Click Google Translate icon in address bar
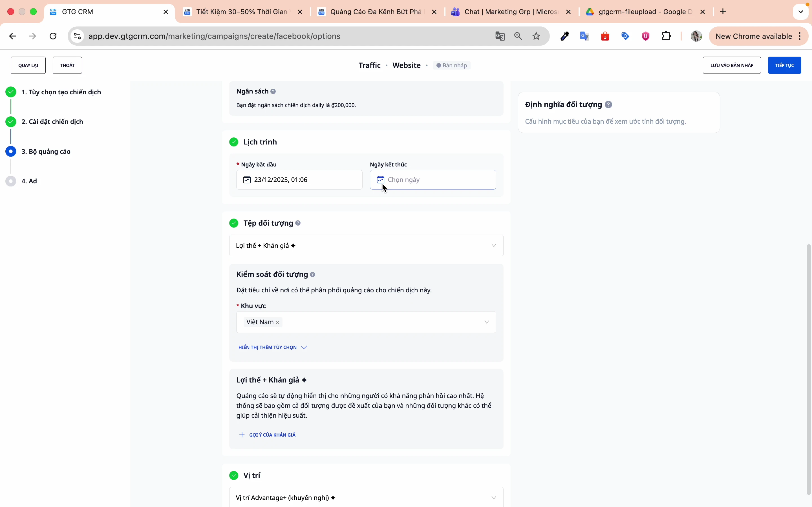 point(500,36)
